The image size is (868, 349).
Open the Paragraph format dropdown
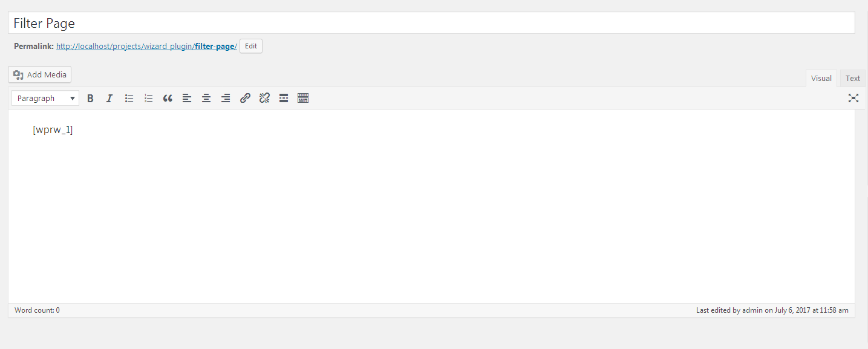45,98
